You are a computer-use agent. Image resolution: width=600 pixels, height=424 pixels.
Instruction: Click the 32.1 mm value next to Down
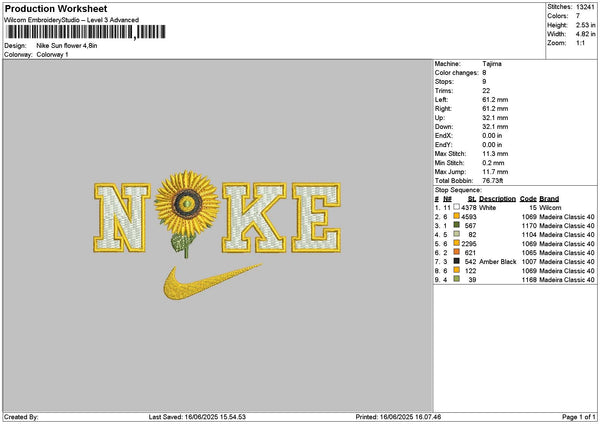pos(495,127)
